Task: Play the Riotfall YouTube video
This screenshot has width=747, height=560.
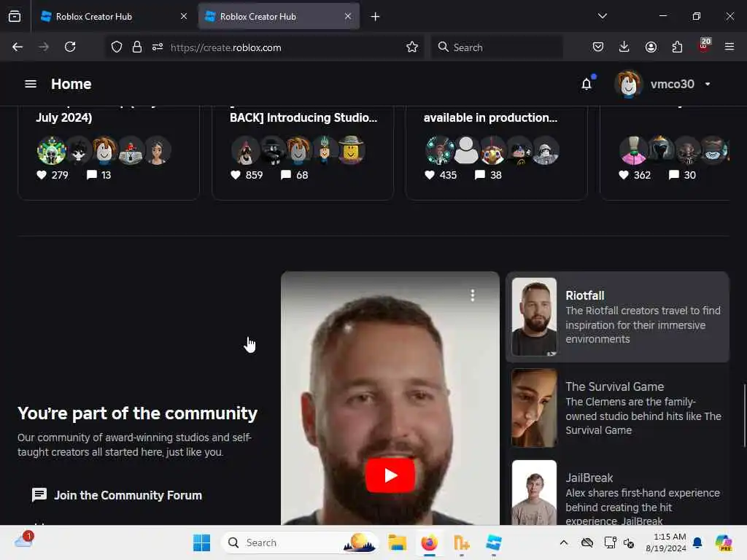Action: 390,475
